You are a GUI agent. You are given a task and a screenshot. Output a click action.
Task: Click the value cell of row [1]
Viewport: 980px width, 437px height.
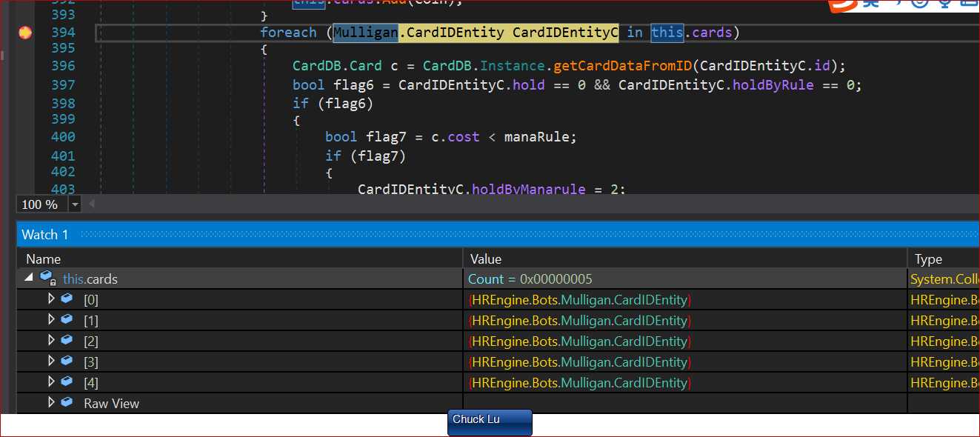pos(685,321)
